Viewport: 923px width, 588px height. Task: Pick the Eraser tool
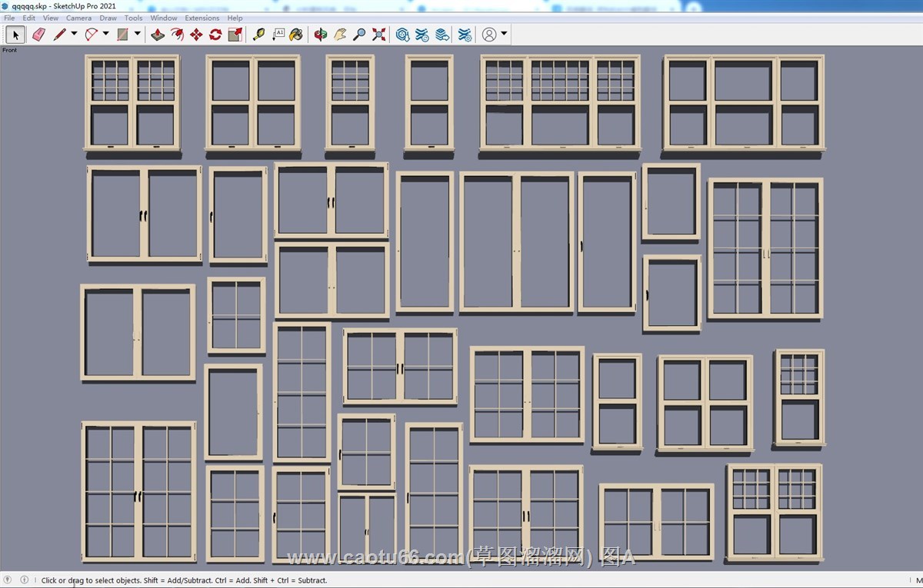point(38,35)
